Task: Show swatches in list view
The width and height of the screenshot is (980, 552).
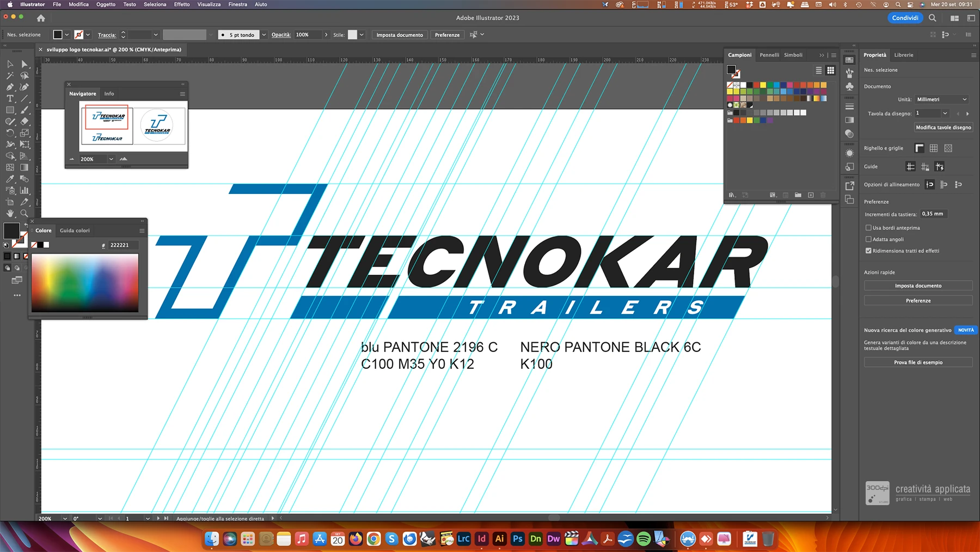Action: point(818,70)
